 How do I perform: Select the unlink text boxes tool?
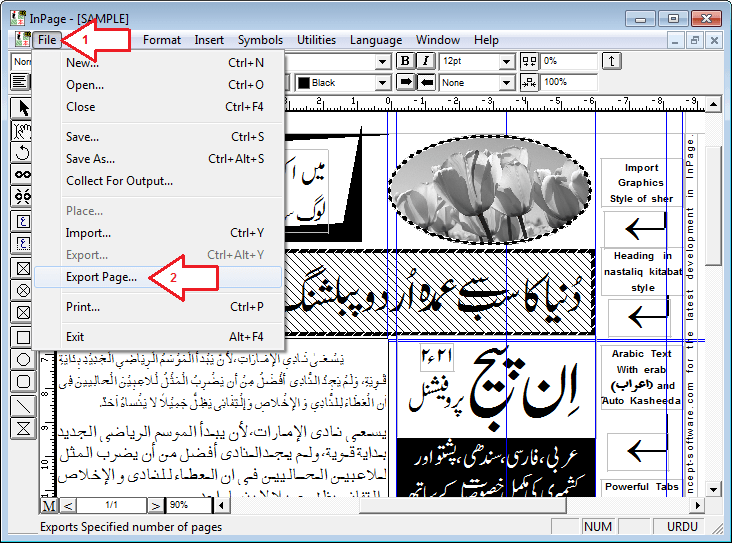click(x=22, y=197)
